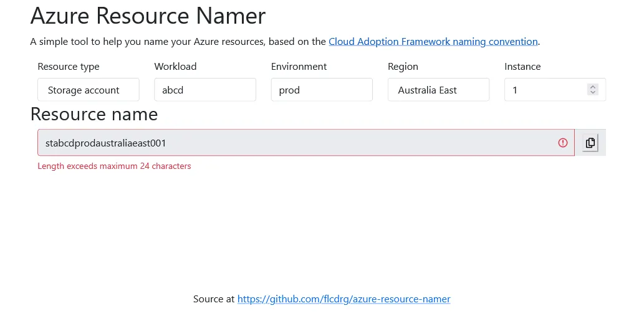Viewport: 644px width, 316px height.
Task: Open the Resource type dropdown
Action: point(88,90)
